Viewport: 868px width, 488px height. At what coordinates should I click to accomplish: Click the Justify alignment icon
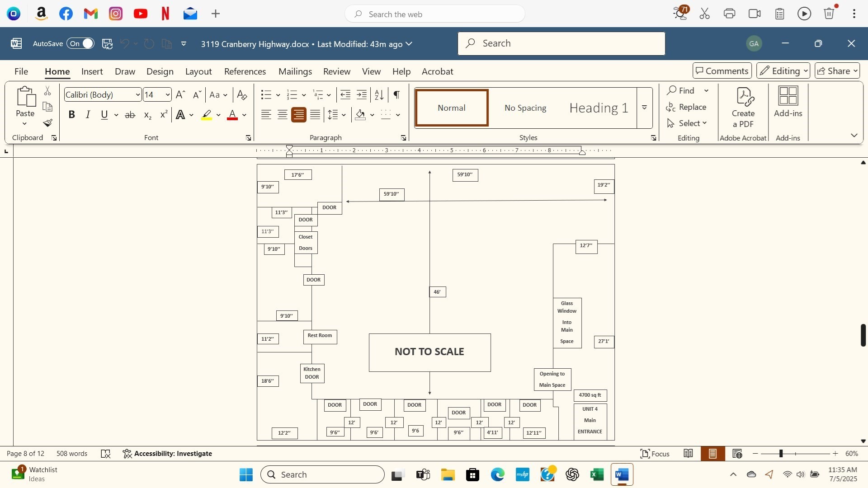click(315, 115)
